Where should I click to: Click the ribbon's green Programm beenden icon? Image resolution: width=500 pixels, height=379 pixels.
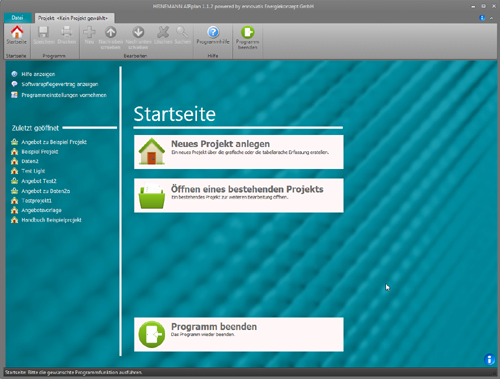247,32
